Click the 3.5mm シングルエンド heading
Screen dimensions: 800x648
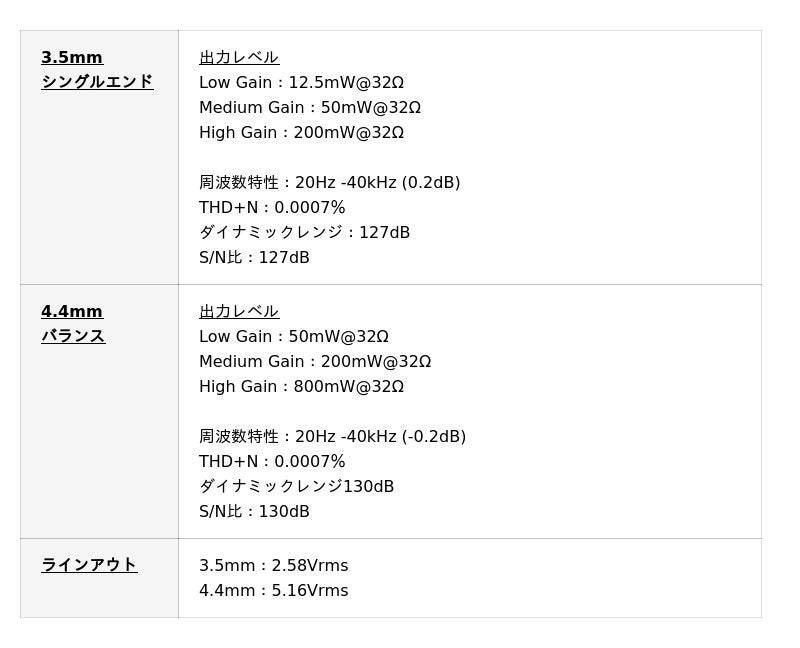pos(97,70)
